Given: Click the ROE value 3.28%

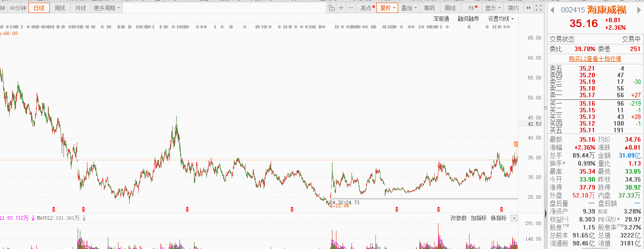Looking at the screenshot, I should click(x=632, y=211).
